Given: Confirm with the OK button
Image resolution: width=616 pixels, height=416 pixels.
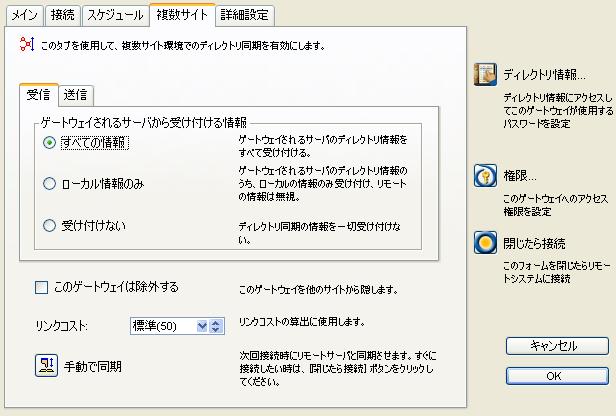Looking at the screenshot, I should click(x=557, y=376).
